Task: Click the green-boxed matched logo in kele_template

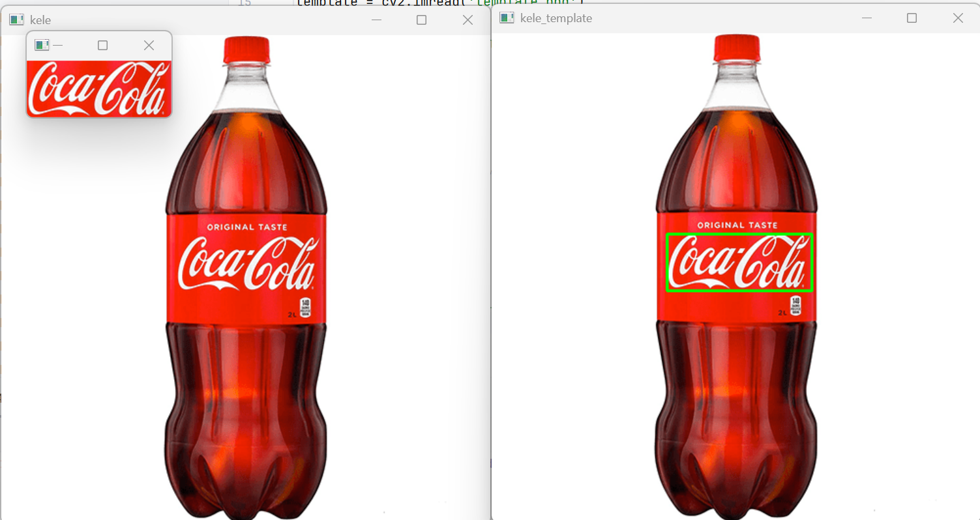Action: coord(739,262)
